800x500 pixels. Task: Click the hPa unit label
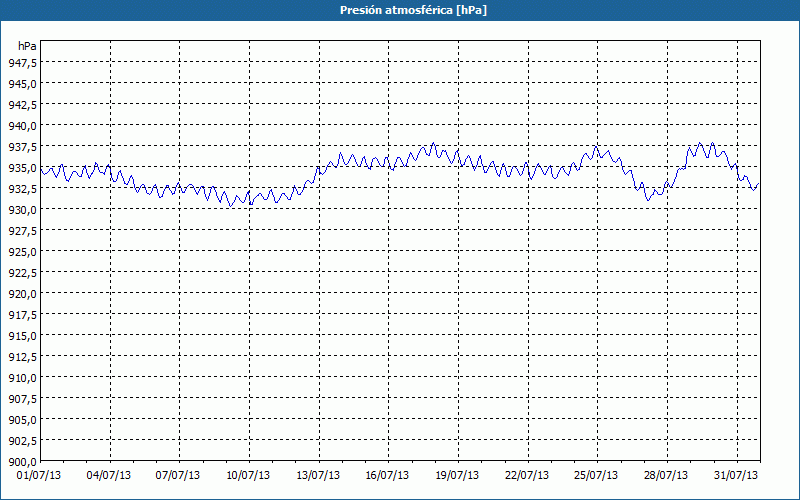(27, 46)
